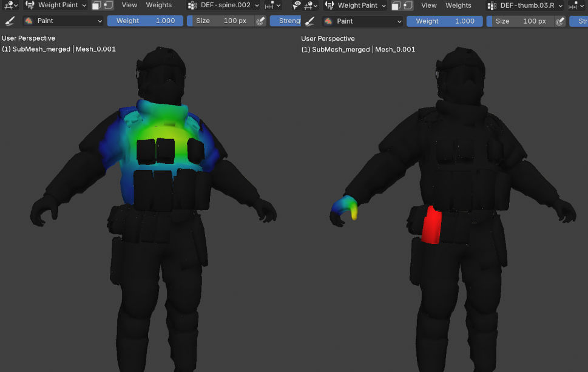Click vertex group icon beside DEF-spine.002

click(x=192, y=5)
